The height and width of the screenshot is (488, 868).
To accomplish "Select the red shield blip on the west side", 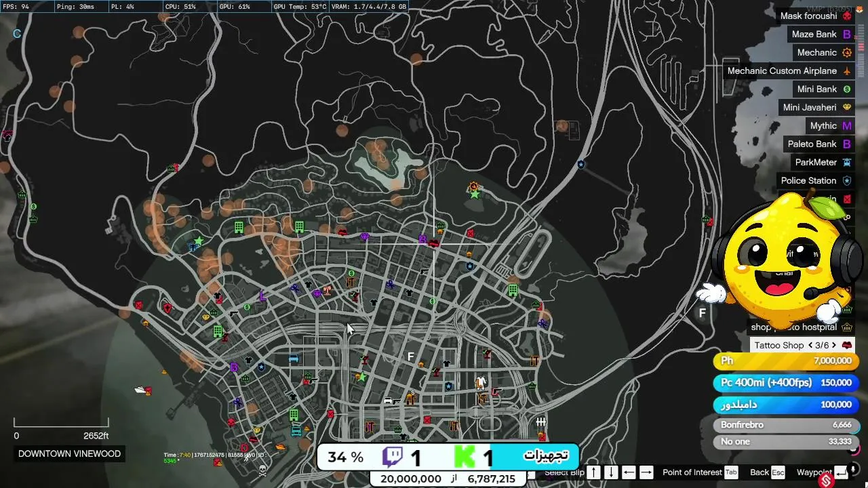I will [167, 308].
